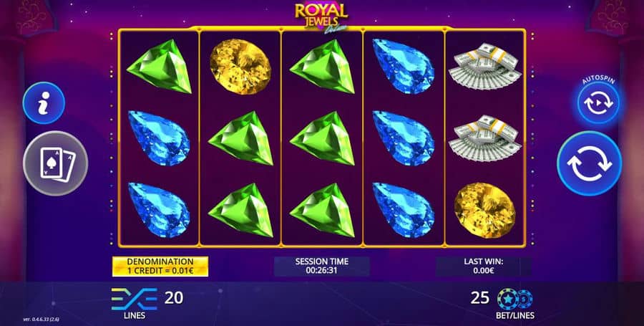
Task: Start the Autospin button
Action: [598, 102]
